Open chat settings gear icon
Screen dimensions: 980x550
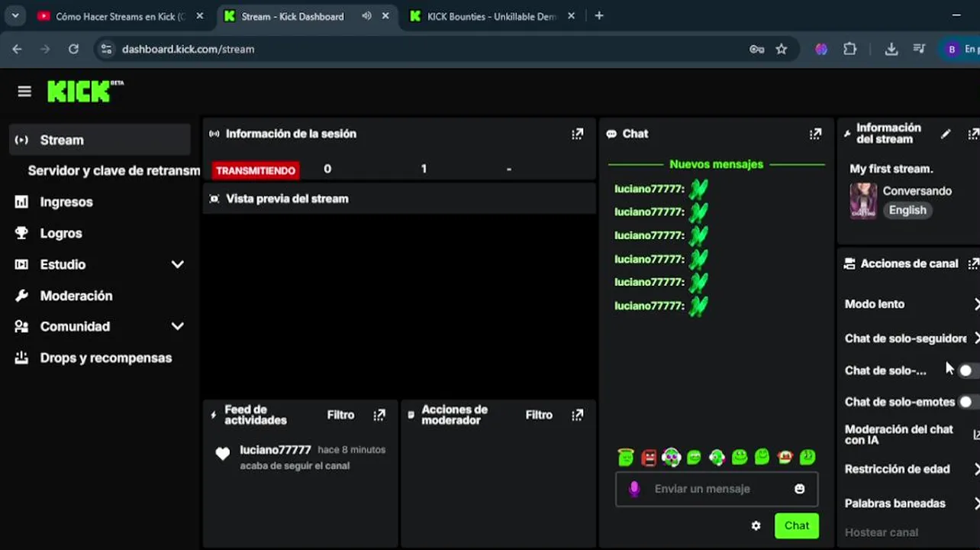(756, 526)
